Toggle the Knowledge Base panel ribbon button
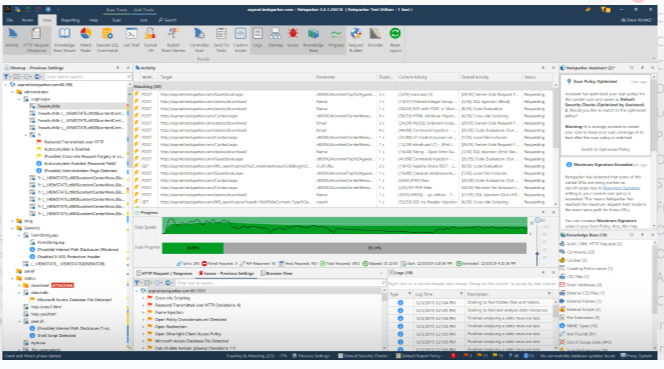The image size is (664, 369). coord(313,40)
